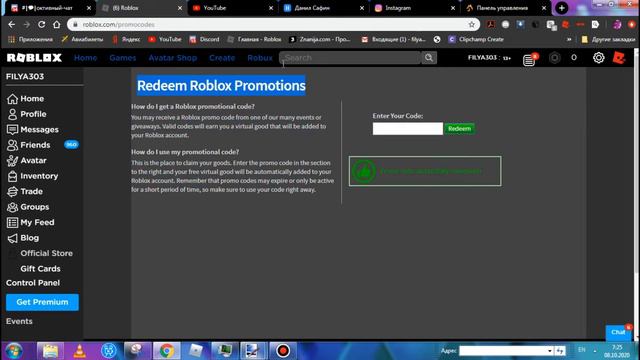Screen dimensions: 640x360
Task: Click the Roblox search box
Action: pos(350,58)
